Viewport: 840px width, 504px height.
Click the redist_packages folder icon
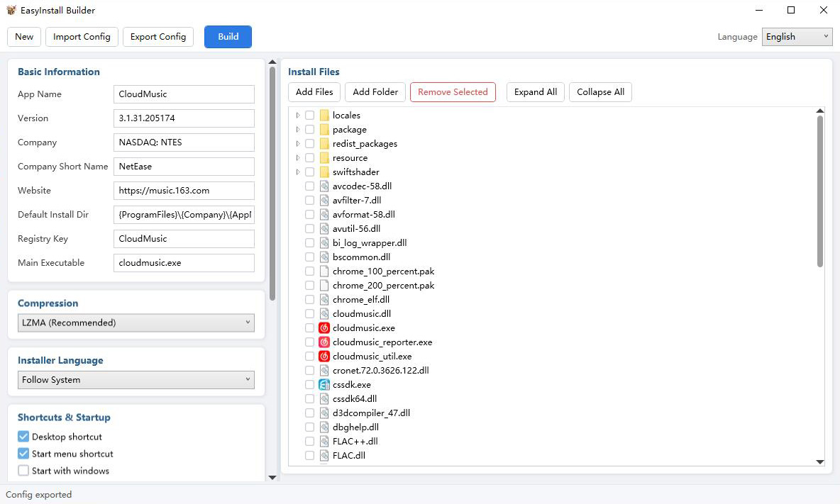(x=324, y=143)
